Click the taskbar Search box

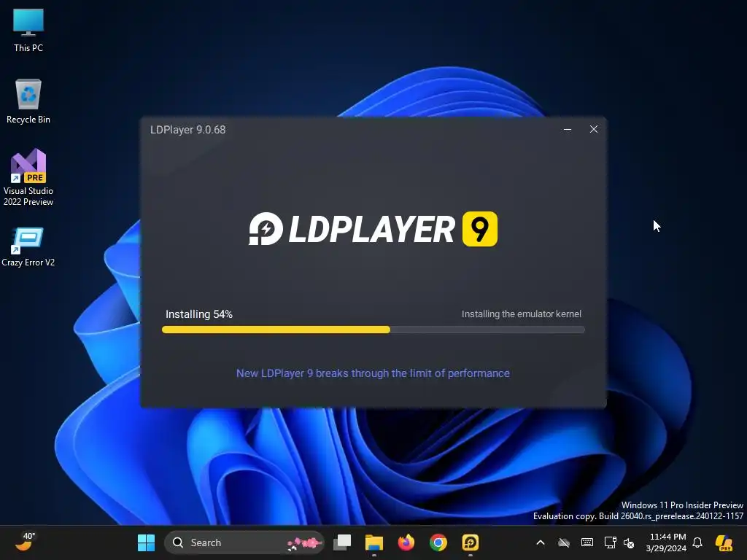point(244,542)
